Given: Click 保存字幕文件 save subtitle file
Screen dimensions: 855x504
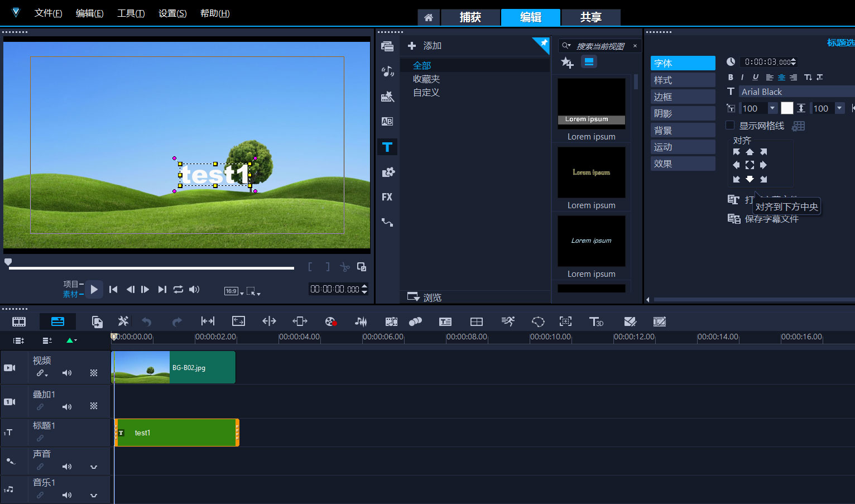Looking at the screenshot, I should click(763, 219).
